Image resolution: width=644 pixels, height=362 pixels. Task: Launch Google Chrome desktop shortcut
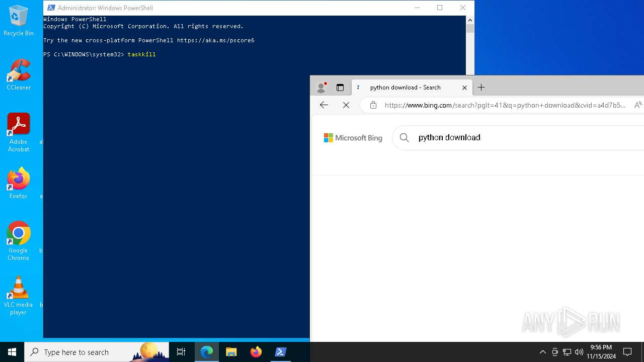(x=19, y=241)
